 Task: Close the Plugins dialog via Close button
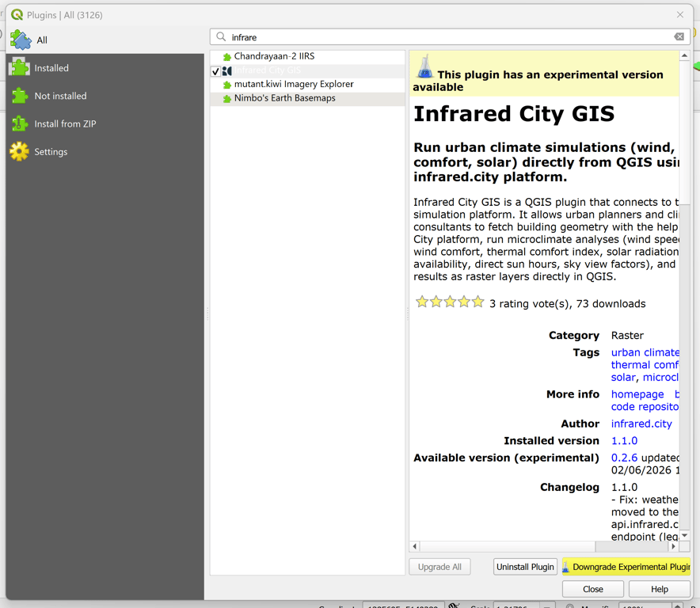[x=593, y=589]
